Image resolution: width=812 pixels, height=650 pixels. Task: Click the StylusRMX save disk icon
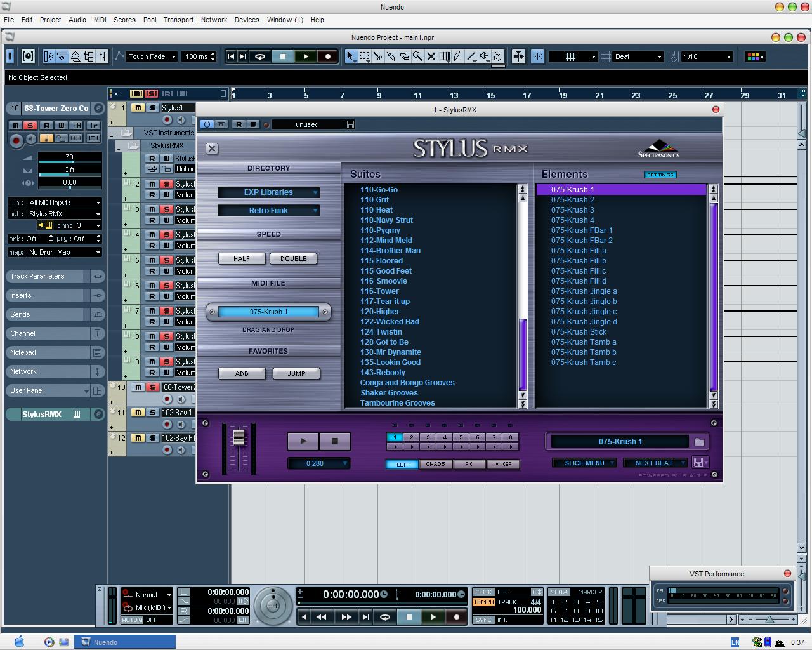pyautogui.click(x=698, y=463)
